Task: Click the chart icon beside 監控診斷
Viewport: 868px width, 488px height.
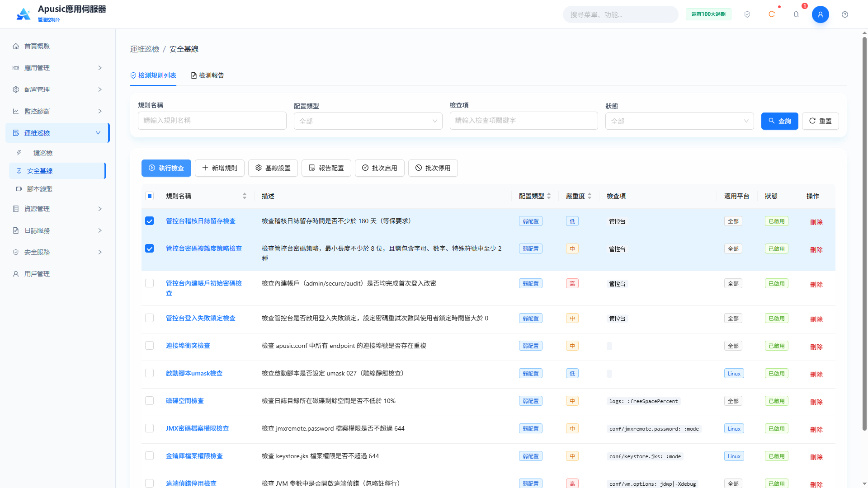Action: 16,111
